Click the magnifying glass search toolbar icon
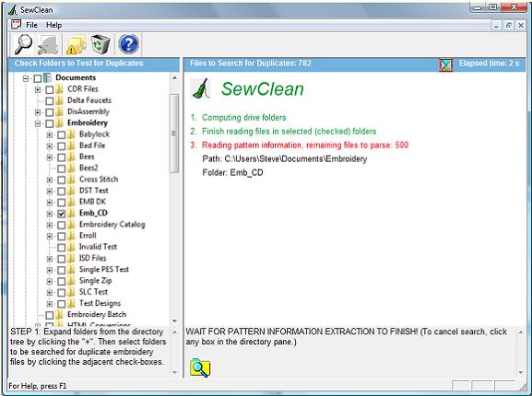 [x=23, y=44]
